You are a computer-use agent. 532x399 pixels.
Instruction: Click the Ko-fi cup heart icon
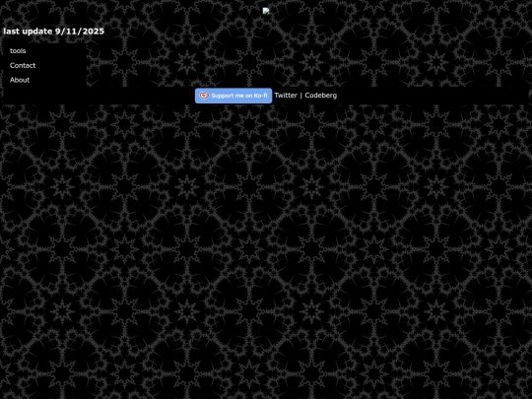(204, 96)
